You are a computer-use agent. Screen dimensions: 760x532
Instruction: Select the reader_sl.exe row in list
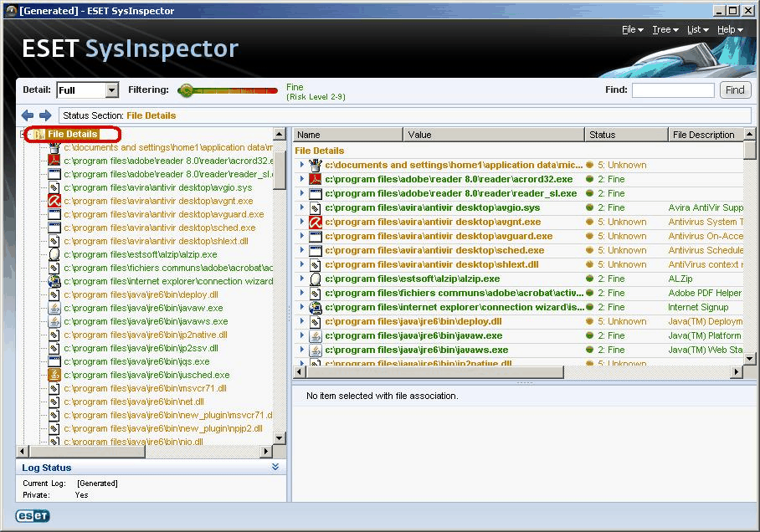pos(518,193)
